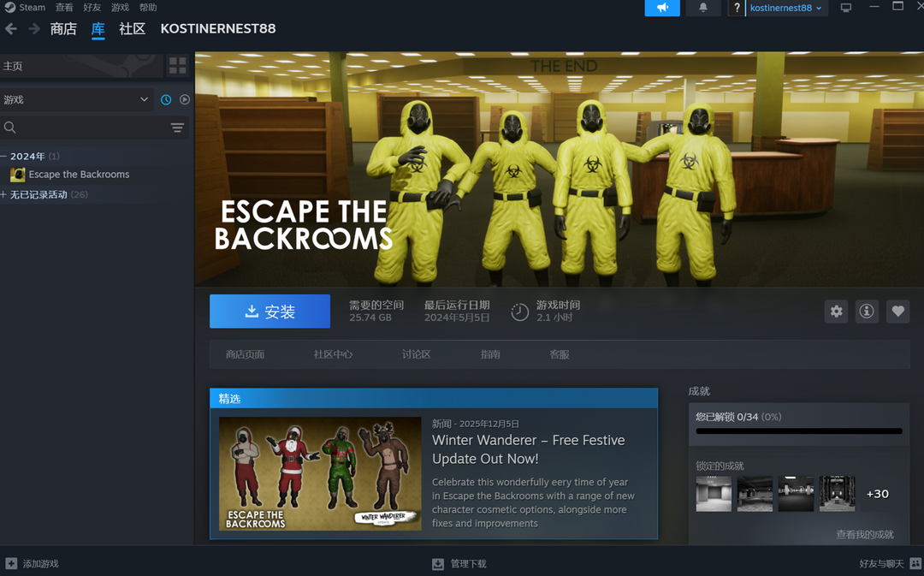The height and width of the screenshot is (576, 924).
Task: Click the 添加游戏 label
Action: pyautogui.click(x=41, y=564)
